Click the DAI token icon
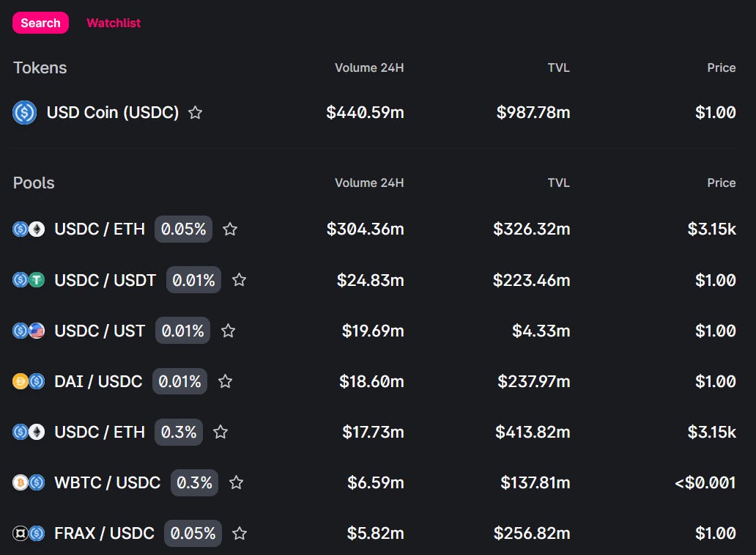This screenshot has height=555, width=756. (21, 381)
